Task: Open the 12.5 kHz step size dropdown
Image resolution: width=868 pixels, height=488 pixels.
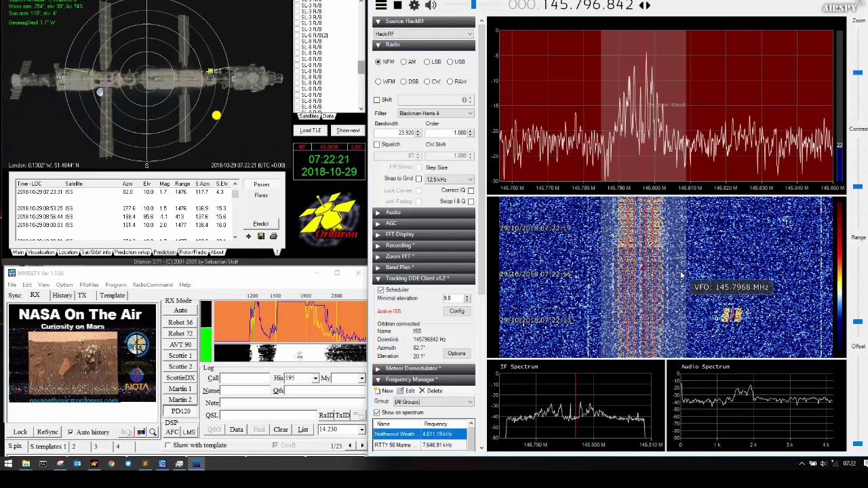Action: [x=449, y=179]
